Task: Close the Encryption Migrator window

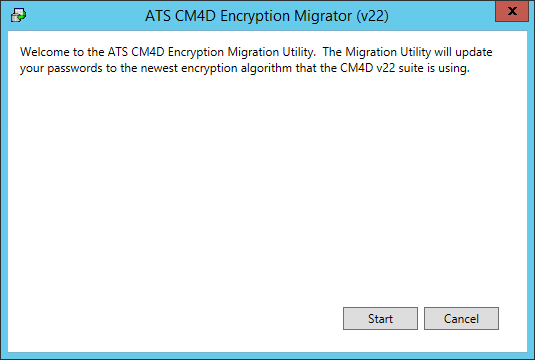Action: click(x=512, y=11)
